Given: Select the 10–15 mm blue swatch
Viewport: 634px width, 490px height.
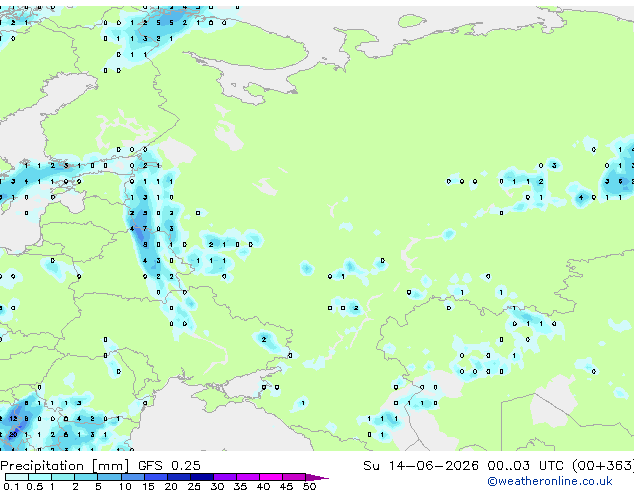Looking at the screenshot, I should [x=132, y=477].
